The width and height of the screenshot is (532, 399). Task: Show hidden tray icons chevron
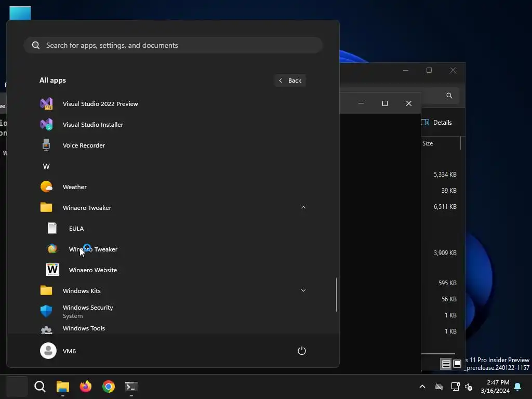click(422, 387)
